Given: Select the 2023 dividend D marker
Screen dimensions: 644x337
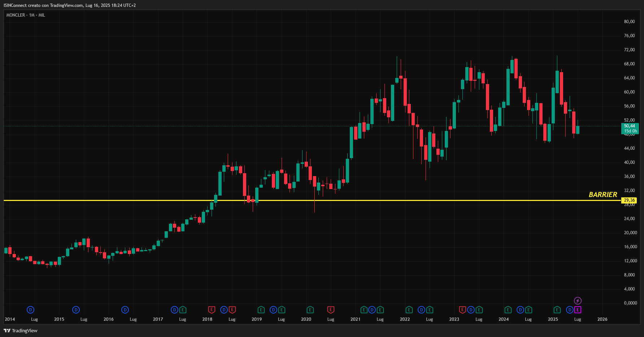Looking at the screenshot, I should (471, 310).
